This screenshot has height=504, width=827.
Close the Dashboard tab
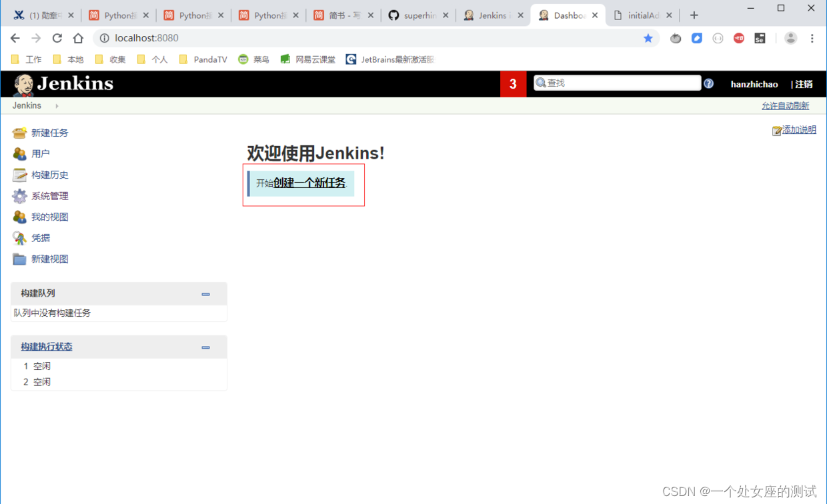pyautogui.click(x=595, y=15)
